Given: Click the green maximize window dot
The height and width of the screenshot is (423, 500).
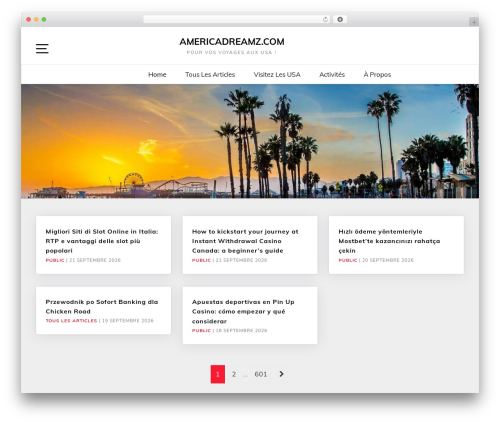Looking at the screenshot, I should pyautogui.click(x=44, y=20).
